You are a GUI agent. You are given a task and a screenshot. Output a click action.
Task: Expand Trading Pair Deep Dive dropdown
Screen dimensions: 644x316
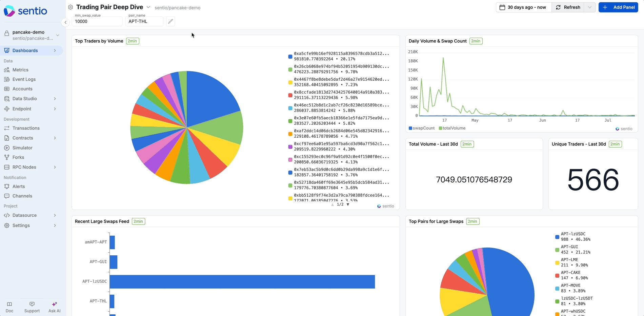[x=148, y=7]
